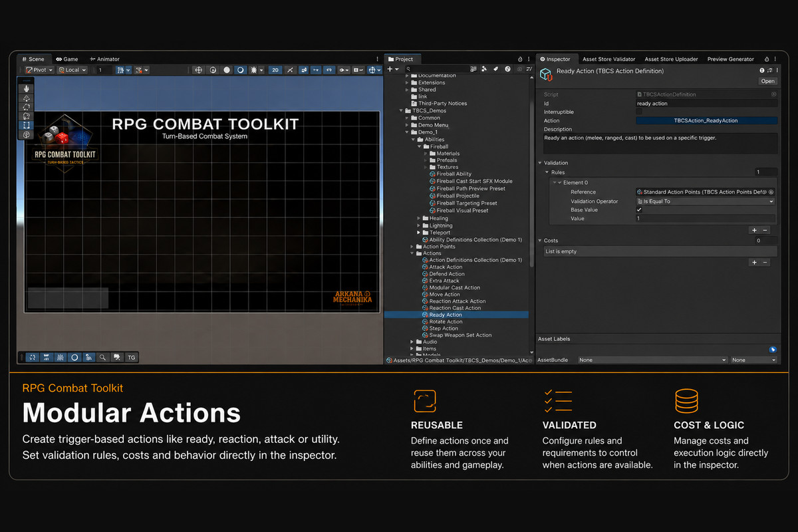Viewport: 798px width, 532px height.
Task: Open the Gizmos globe dropdown
Action: 375,70
